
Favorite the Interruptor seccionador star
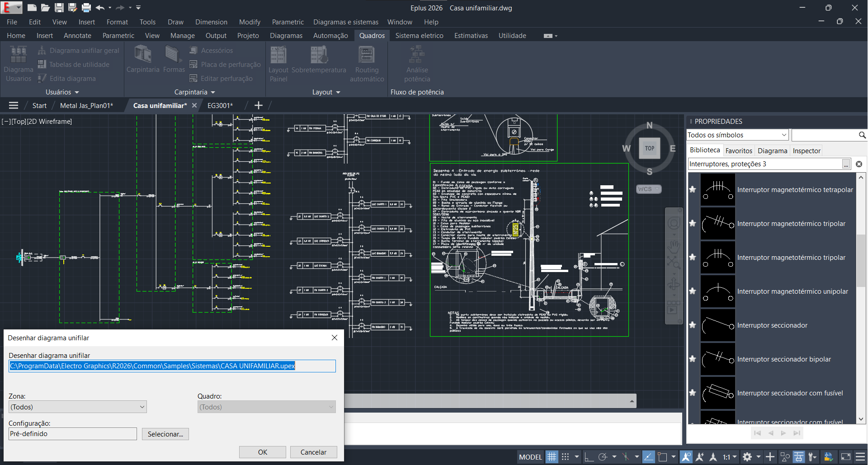pos(693,325)
